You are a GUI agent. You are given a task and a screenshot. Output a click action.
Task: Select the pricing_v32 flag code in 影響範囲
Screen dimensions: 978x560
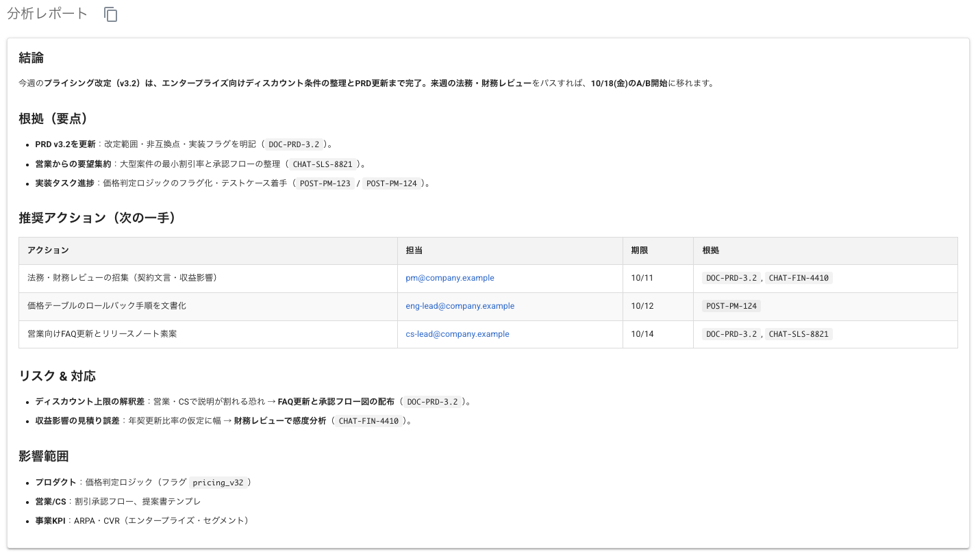click(219, 482)
